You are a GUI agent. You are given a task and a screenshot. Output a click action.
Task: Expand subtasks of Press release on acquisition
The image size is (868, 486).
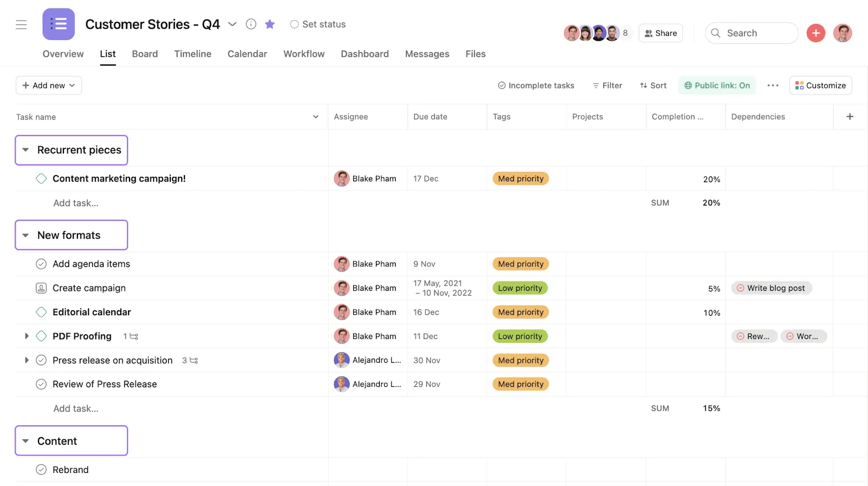point(27,361)
